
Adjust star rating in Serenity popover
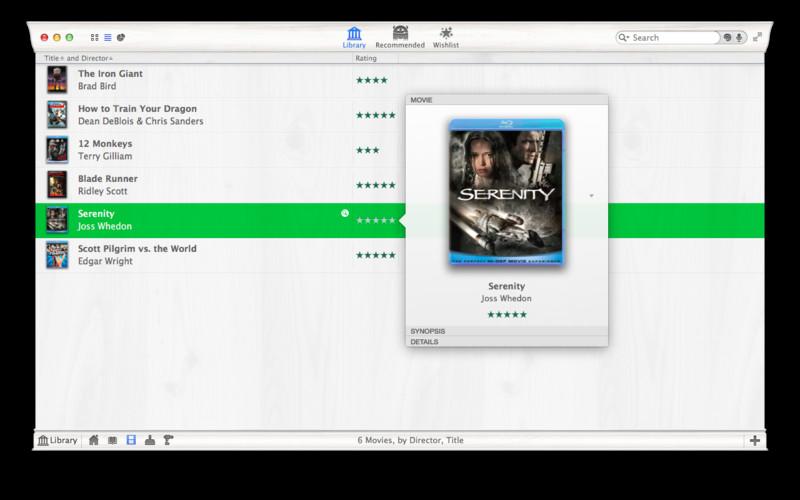tap(507, 314)
